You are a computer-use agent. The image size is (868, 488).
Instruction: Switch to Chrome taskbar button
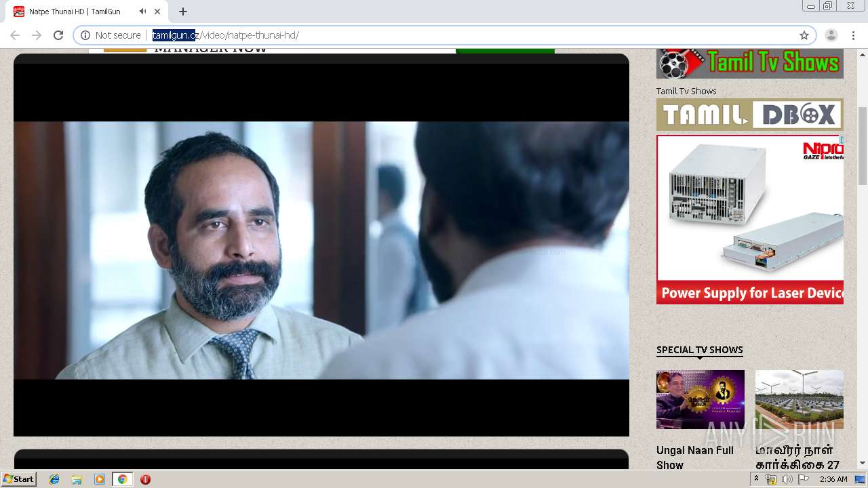click(122, 479)
